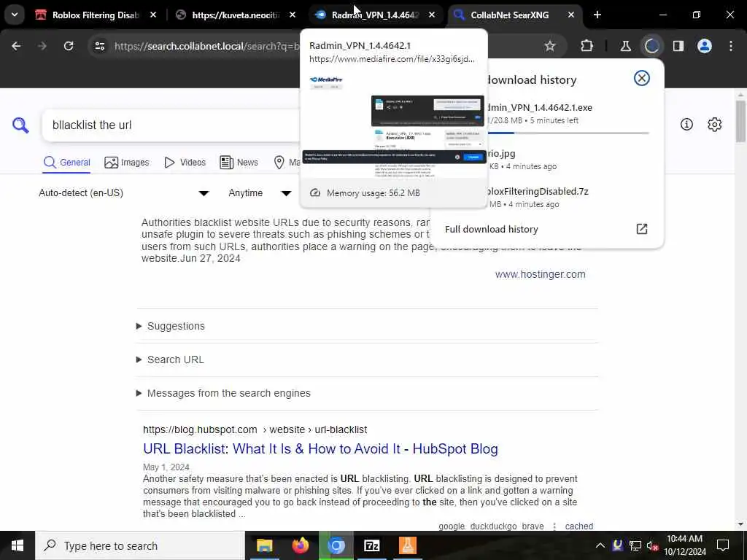Bookmark this page with the star icon
The height and width of the screenshot is (560, 747).
tap(550, 46)
